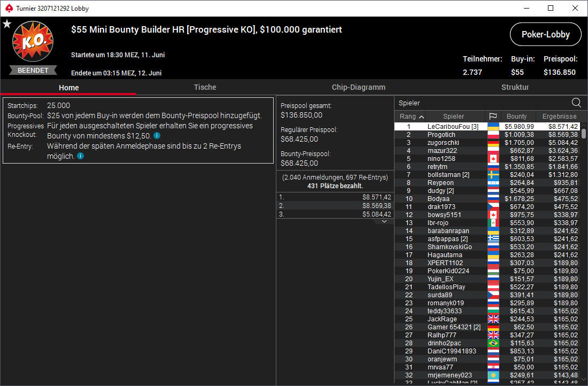Open the Chip-Diagramm tab
The height and width of the screenshot is (386, 588).
359,87
